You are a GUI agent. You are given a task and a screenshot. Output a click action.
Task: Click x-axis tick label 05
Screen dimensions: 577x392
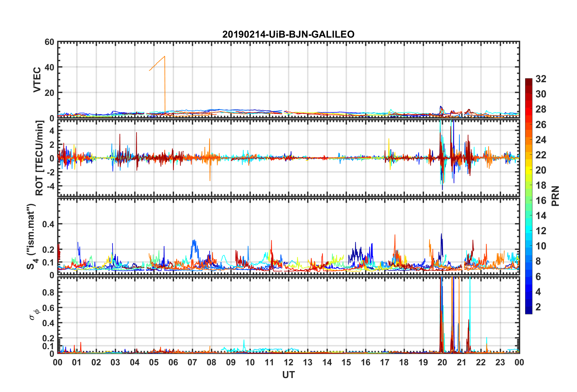point(154,362)
